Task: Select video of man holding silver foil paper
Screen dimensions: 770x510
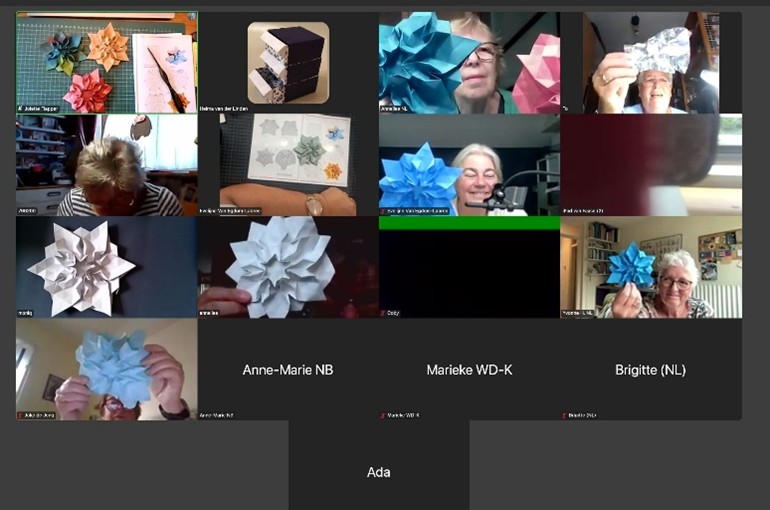Action: coord(651,62)
